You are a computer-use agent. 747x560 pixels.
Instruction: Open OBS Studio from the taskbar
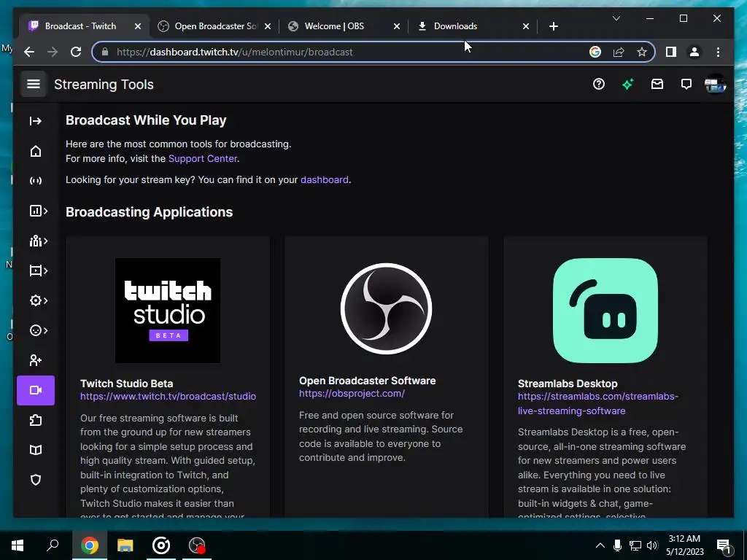coord(197,545)
